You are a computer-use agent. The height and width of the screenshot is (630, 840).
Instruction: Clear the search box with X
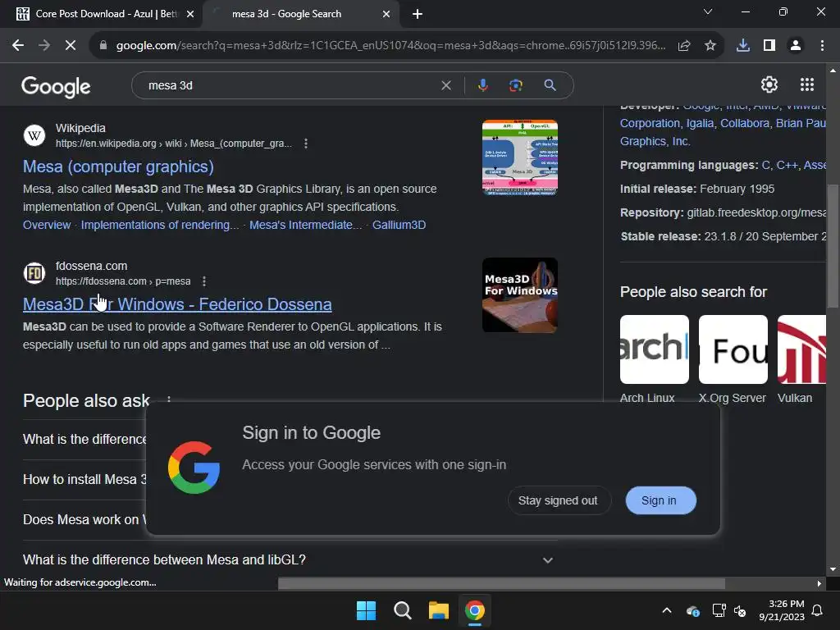tap(445, 85)
